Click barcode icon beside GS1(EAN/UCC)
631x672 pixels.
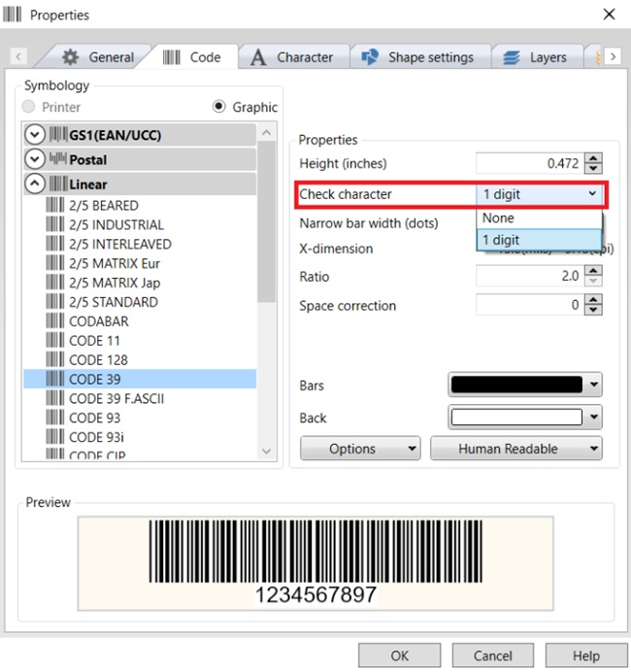tap(58, 135)
